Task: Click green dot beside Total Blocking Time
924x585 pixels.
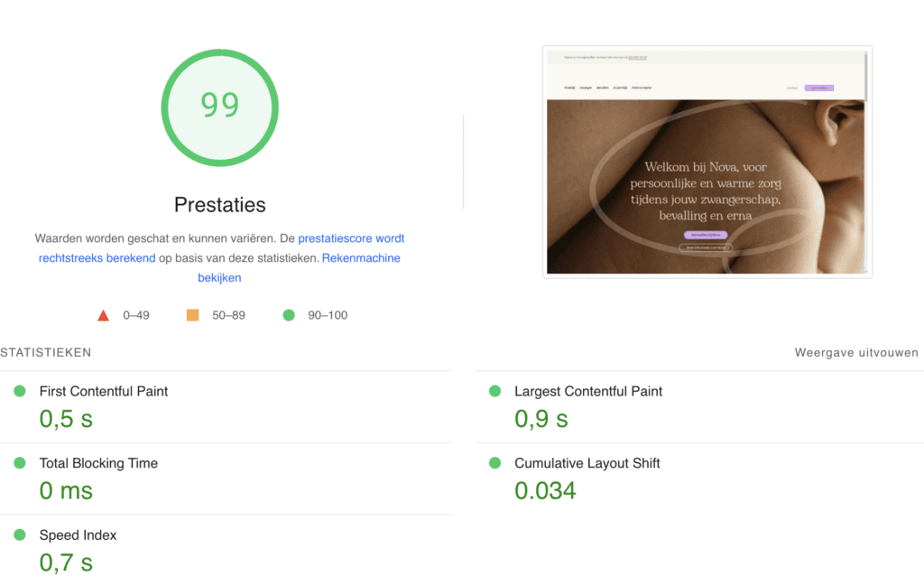Action: [20, 463]
